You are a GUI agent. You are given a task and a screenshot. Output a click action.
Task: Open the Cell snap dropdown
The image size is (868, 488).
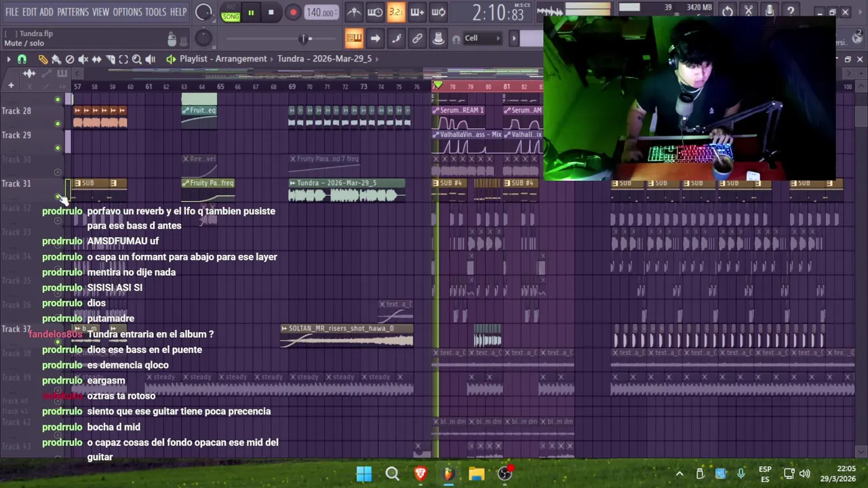click(482, 38)
